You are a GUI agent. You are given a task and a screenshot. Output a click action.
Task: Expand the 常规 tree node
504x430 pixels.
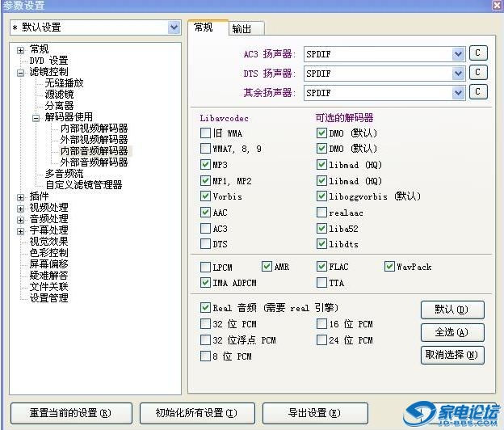(x=20, y=50)
